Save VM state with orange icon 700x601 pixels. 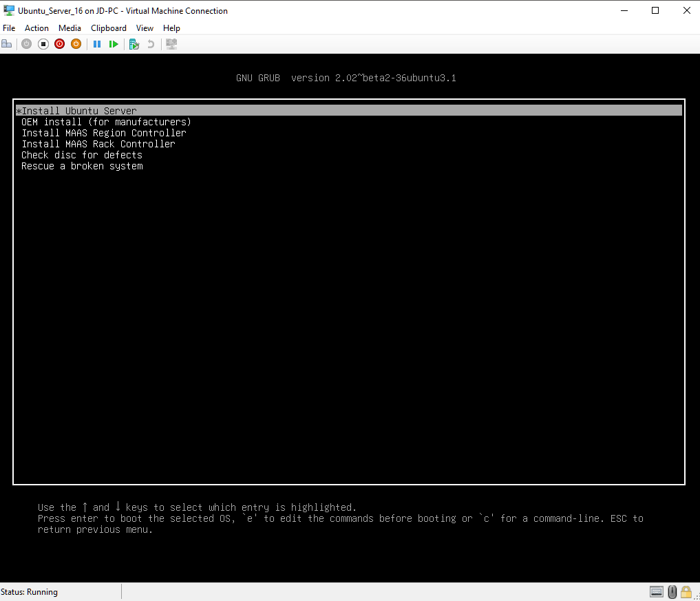click(x=76, y=44)
